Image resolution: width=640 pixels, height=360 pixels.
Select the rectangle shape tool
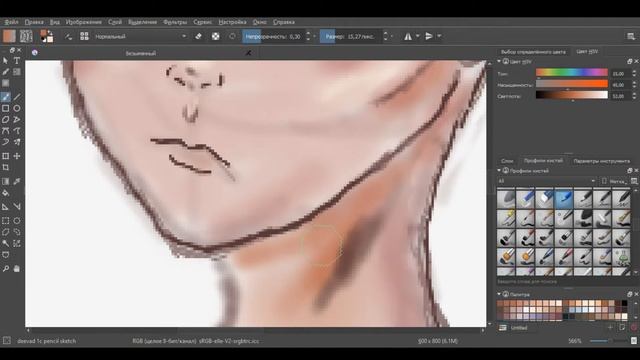(5, 108)
